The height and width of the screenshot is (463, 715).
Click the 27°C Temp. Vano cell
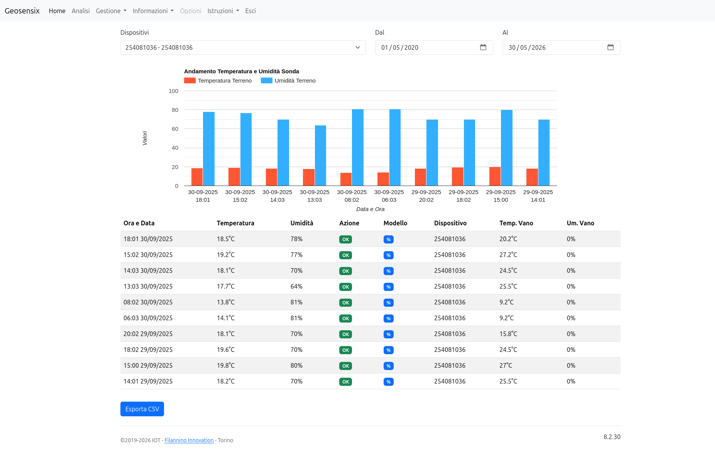506,365
